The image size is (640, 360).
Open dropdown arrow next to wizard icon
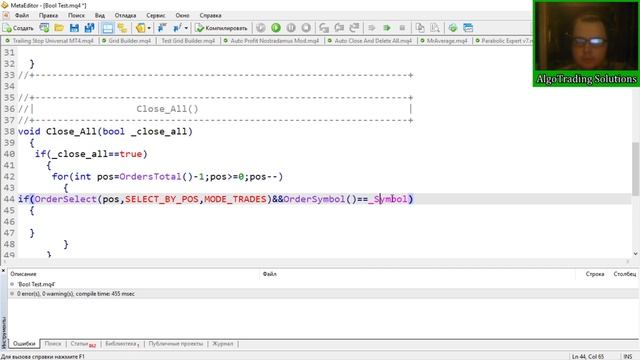click(x=149, y=28)
